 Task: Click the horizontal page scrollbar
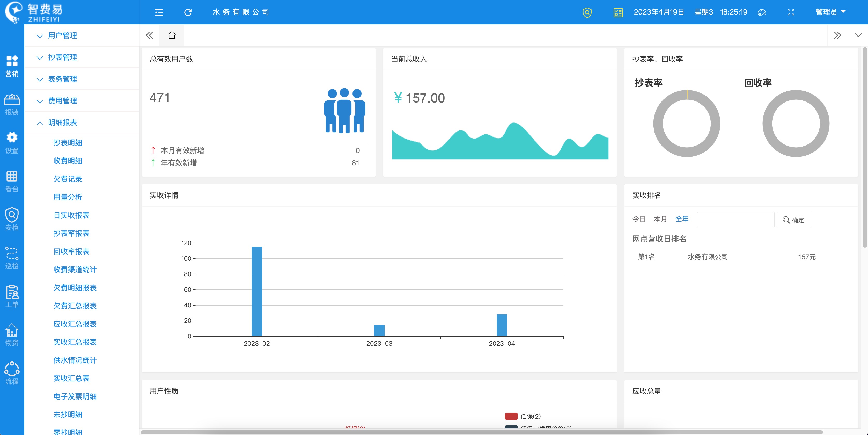pos(482,432)
